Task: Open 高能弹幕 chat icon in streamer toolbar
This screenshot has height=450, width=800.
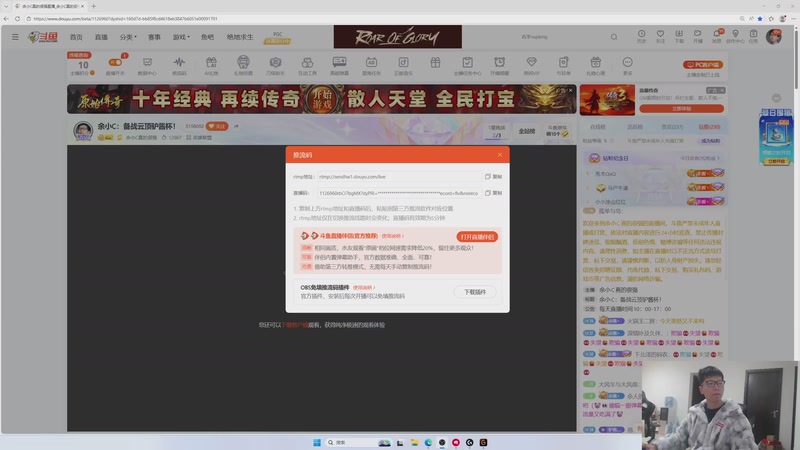Action: coord(339,66)
